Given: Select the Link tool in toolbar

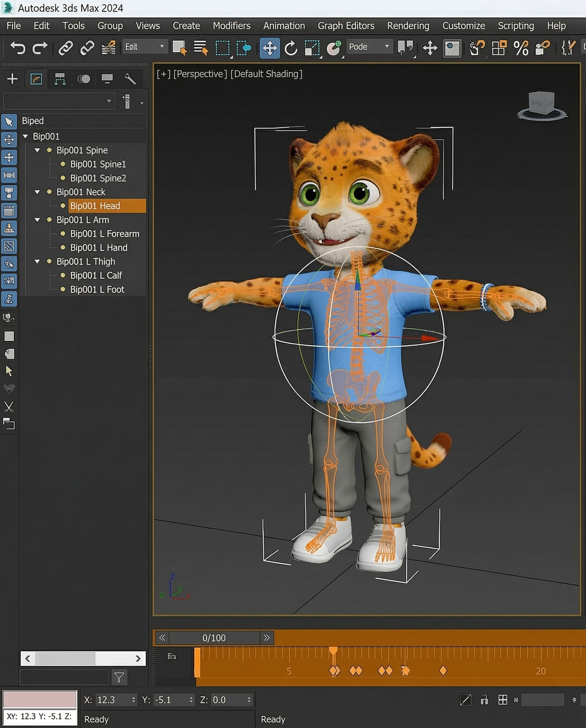Looking at the screenshot, I should click(x=65, y=48).
